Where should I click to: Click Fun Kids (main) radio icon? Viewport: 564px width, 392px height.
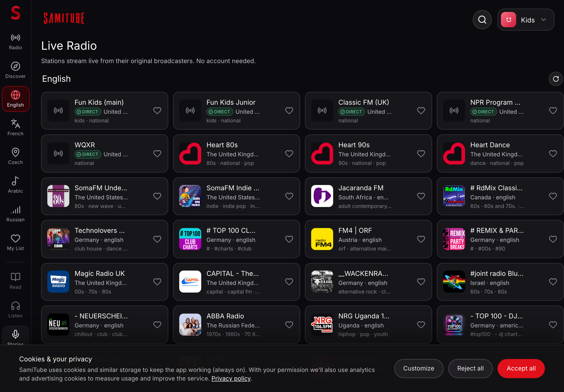pos(58,110)
